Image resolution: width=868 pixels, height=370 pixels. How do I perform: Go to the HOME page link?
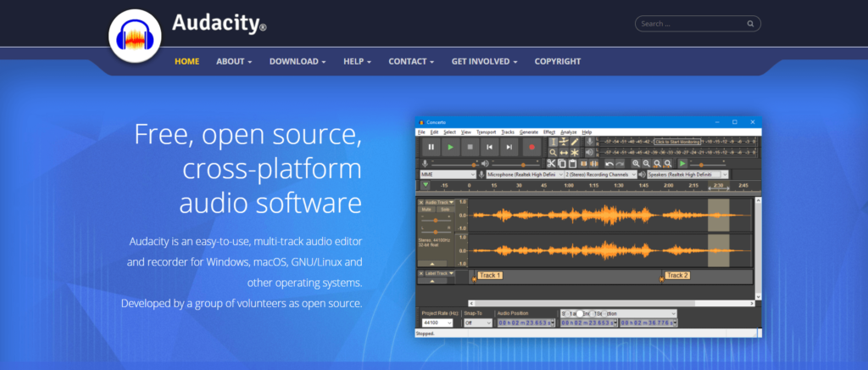pos(187,61)
